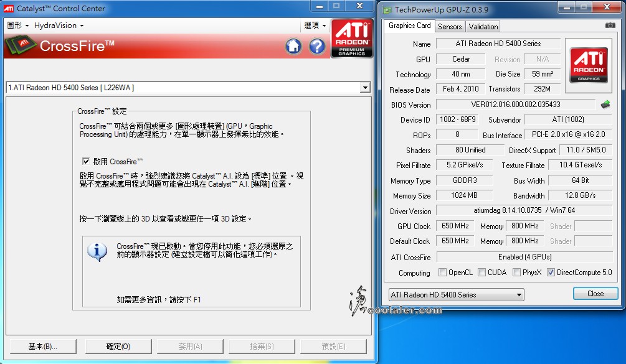Click the Release Date value Feb 4, 2010
The width and height of the screenshot is (626, 364).
[x=461, y=89]
